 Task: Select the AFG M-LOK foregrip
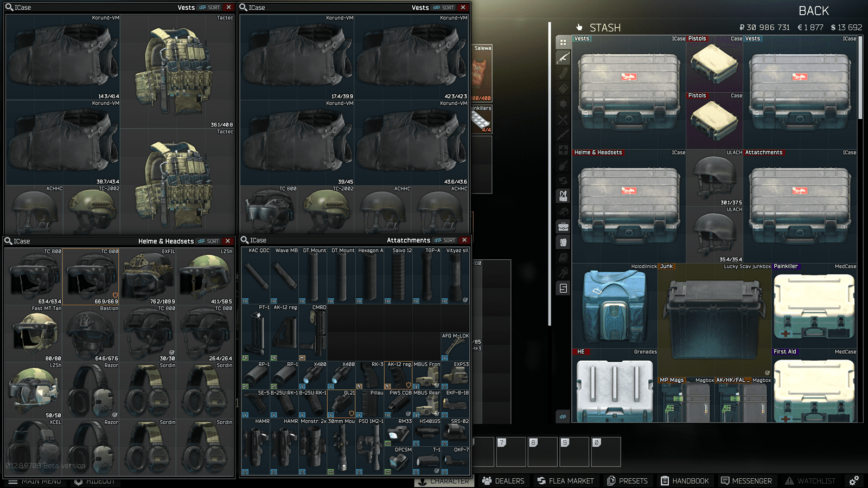coord(456,347)
